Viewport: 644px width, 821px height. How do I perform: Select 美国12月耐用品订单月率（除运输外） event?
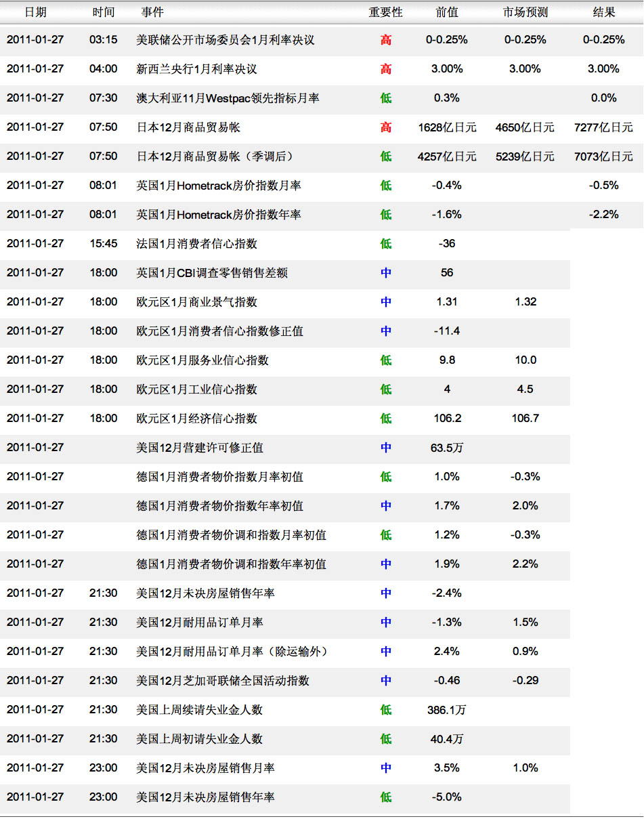click(x=234, y=652)
